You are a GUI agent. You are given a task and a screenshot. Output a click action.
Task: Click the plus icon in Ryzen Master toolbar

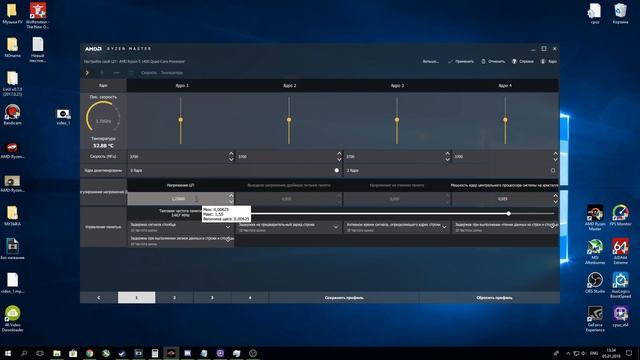(102, 73)
